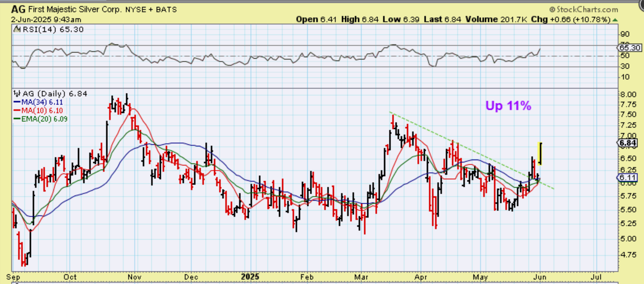Click the MA(10) 6.10 legend text
The height and width of the screenshot is (284, 644).
pyautogui.click(x=42, y=111)
